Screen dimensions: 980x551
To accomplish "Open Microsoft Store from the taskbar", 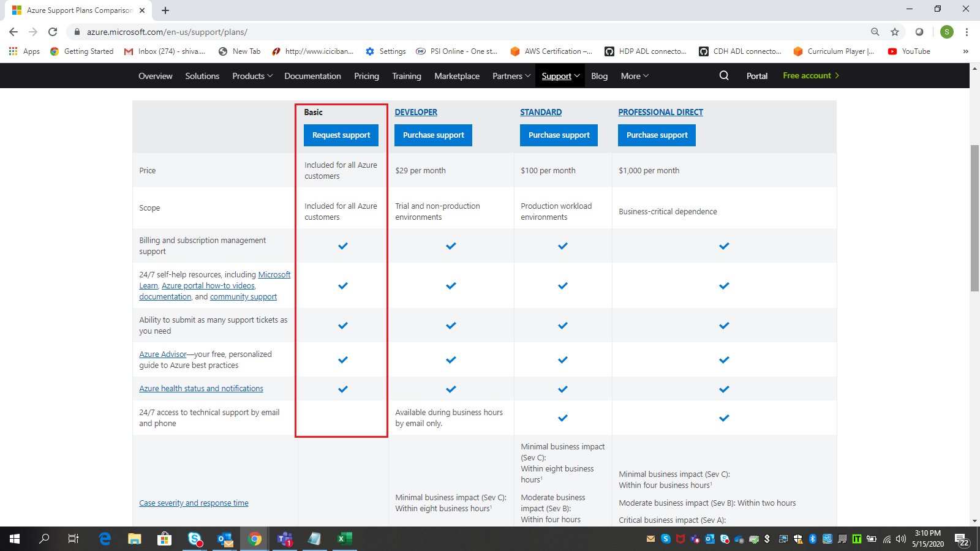I will coord(164,539).
